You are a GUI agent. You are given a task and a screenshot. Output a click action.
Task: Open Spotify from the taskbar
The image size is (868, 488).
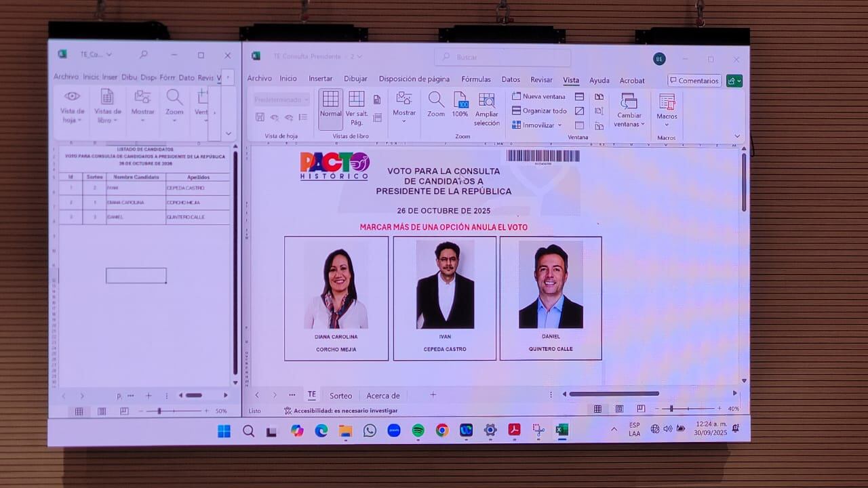point(418,430)
